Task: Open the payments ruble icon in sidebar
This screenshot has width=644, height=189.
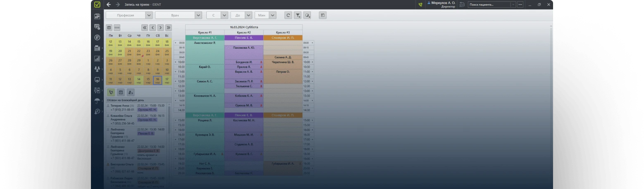Action: pos(97,37)
